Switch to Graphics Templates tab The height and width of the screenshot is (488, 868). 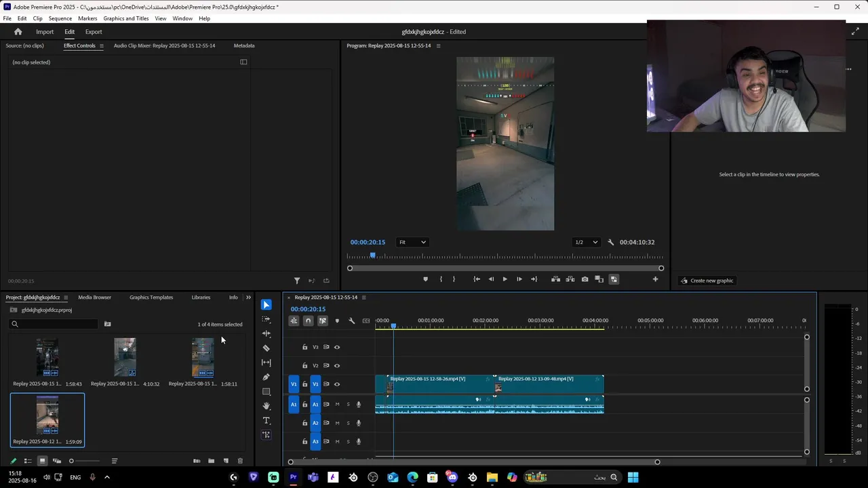(151, 297)
